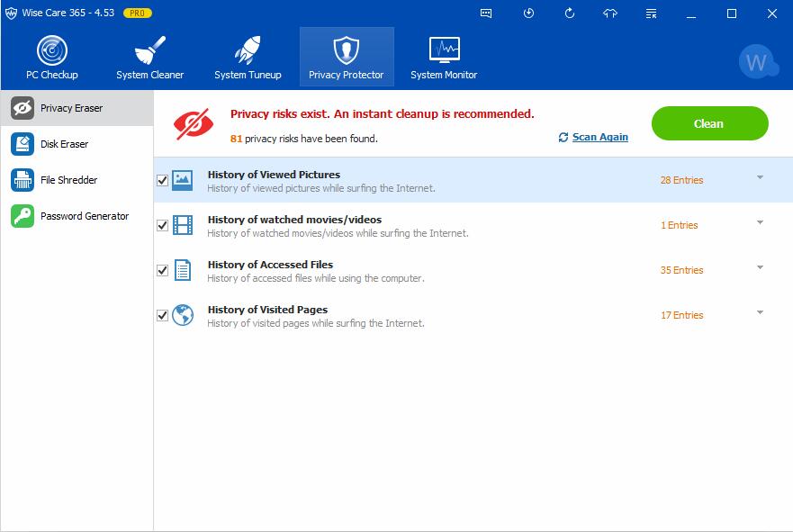
Task: Click the red crossed-eye privacy risk icon
Action: coord(194,124)
